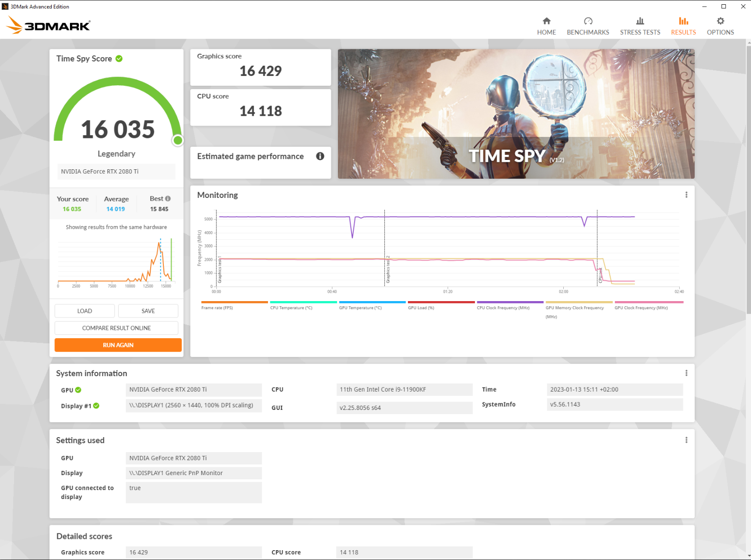Maximize the 3DMark window
Screen dimensions: 751x560
coord(723,6)
